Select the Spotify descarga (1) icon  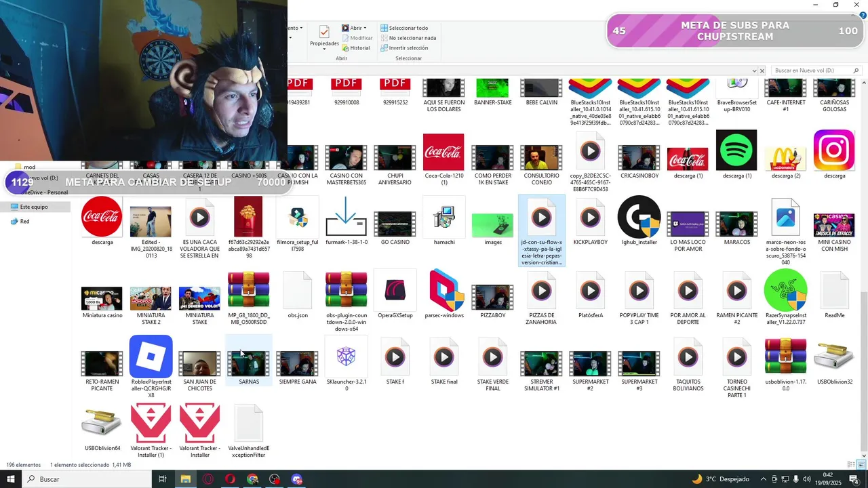[x=736, y=150]
